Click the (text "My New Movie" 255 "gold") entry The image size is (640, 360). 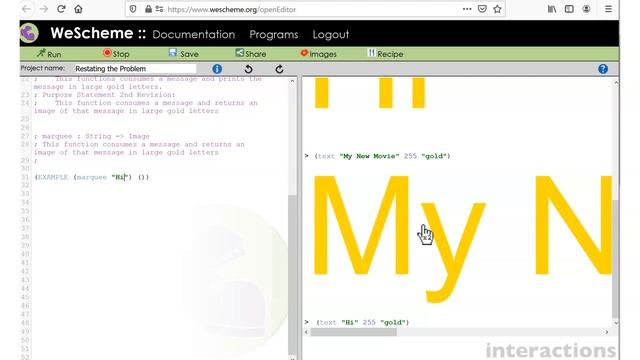tap(382, 156)
